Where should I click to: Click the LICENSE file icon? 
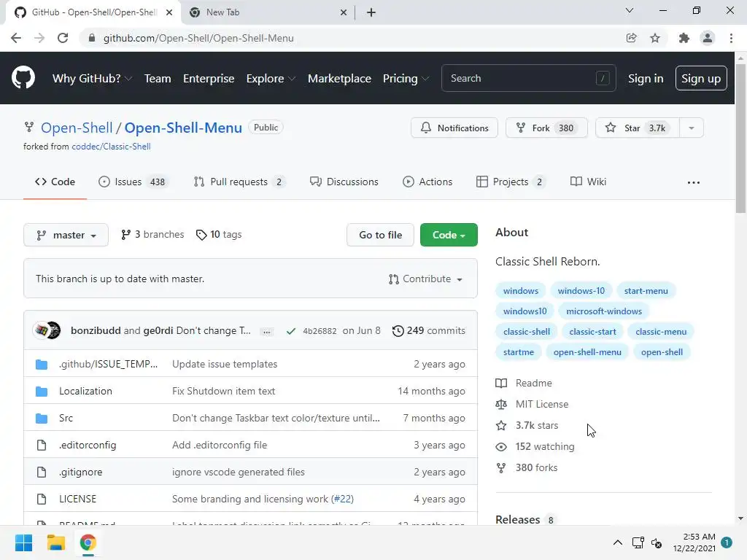(x=42, y=499)
